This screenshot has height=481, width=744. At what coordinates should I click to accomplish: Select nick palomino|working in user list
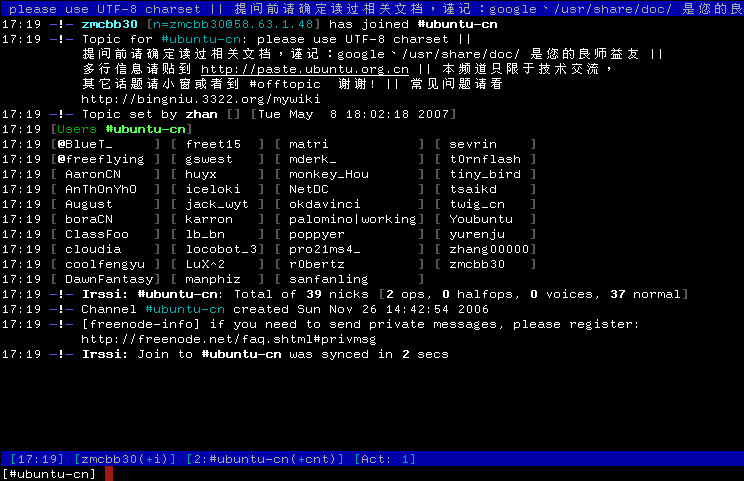pos(353,219)
